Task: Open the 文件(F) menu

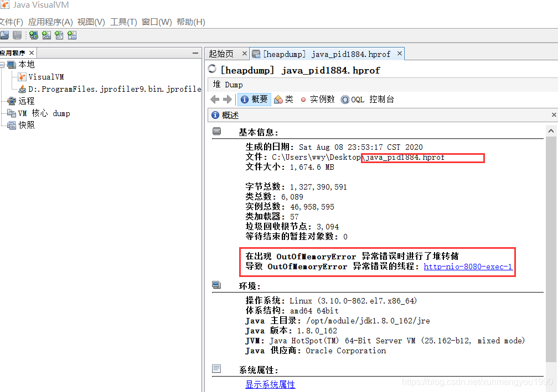Action: [12, 22]
